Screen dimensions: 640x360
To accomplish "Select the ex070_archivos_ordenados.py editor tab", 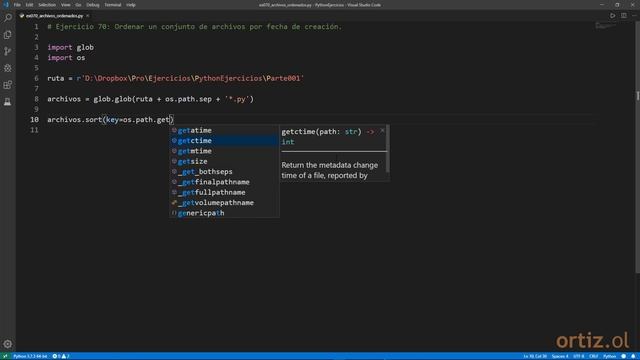I will 55,16.
